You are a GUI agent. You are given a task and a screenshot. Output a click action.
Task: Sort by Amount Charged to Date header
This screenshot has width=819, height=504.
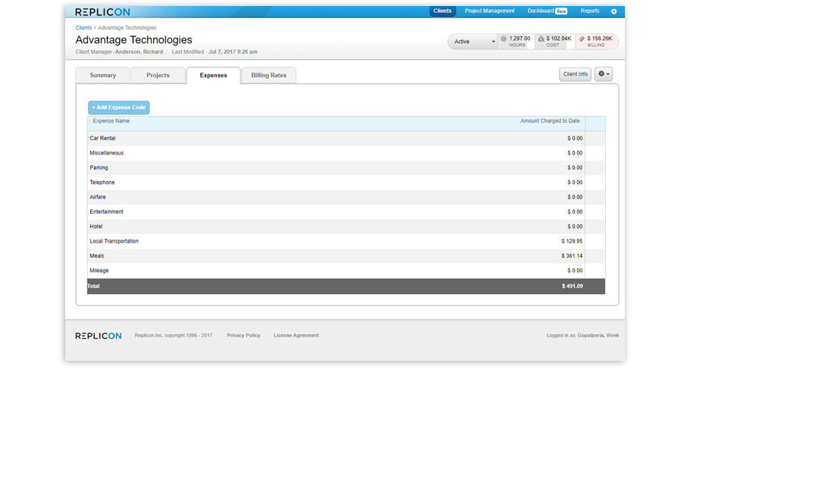tap(550, 121)
